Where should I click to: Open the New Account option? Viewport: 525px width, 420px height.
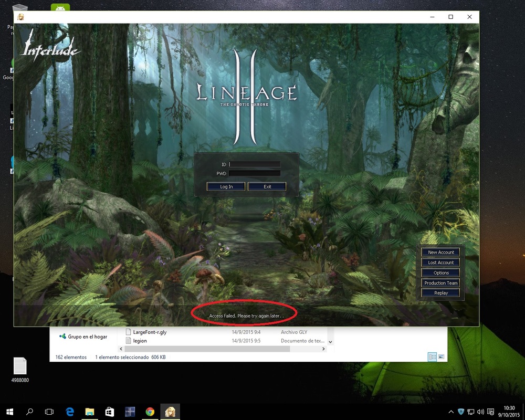[441, 252]
